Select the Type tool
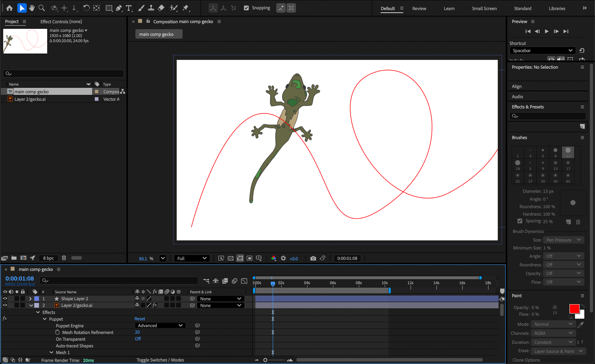 pos(129,8)
